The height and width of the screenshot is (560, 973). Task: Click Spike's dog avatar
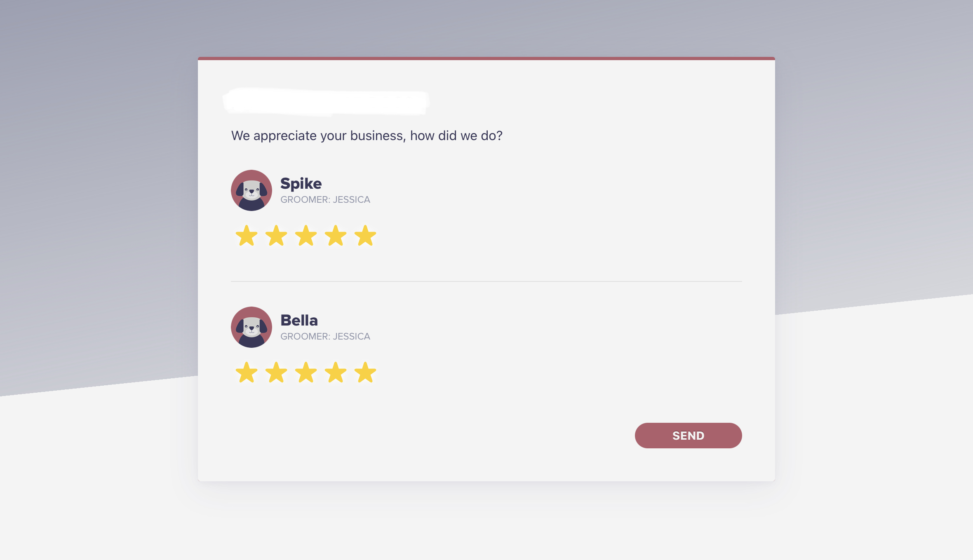tap(251, 190)
